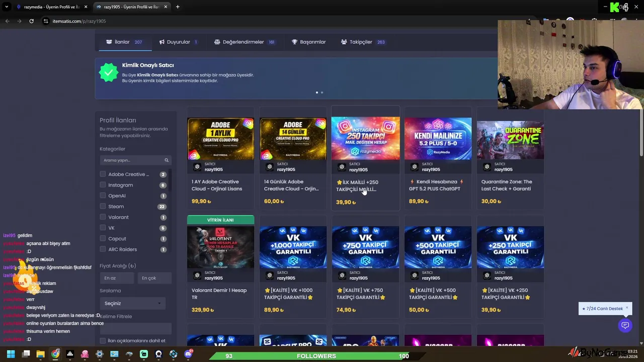Click seller avatar on 1 AY Adobe card
The image size is (644, 362).
tap(197, 167)
